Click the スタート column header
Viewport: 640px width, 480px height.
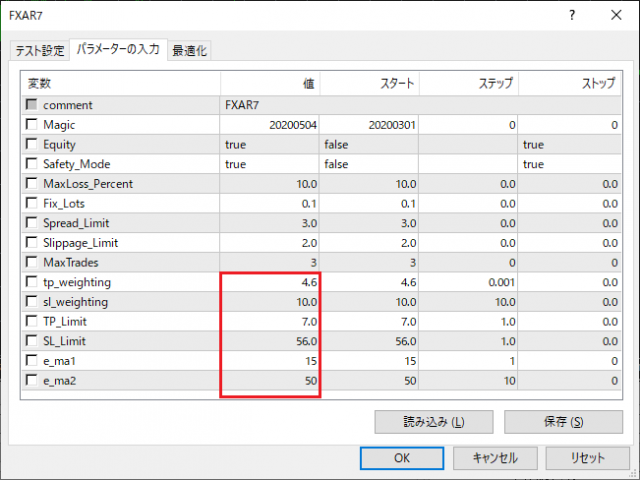point(369,84)
